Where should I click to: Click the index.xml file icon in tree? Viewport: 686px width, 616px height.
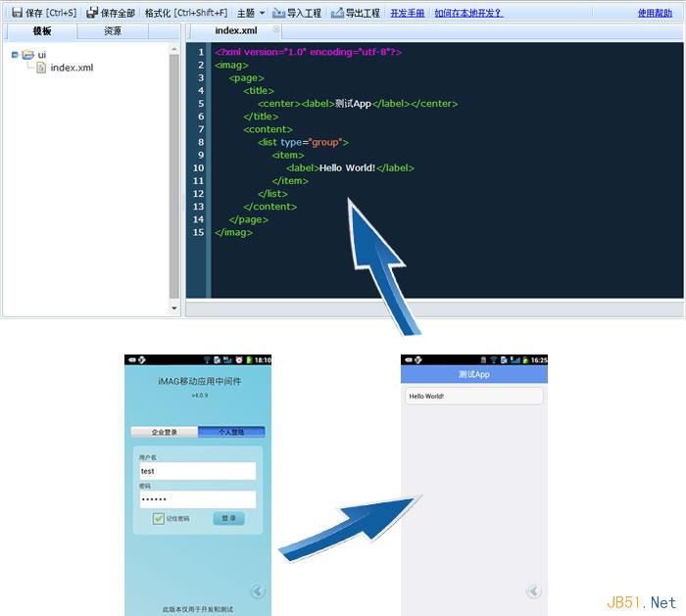(x=41, y=68)
